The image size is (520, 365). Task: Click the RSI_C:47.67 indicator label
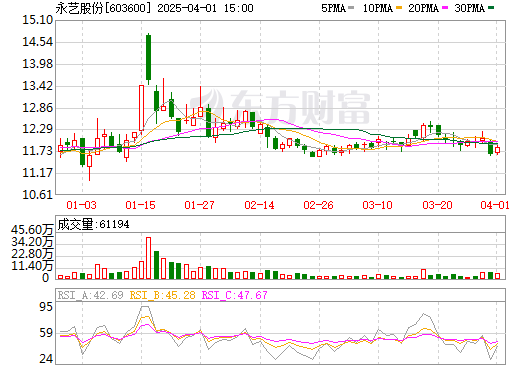tap(235, 295)
